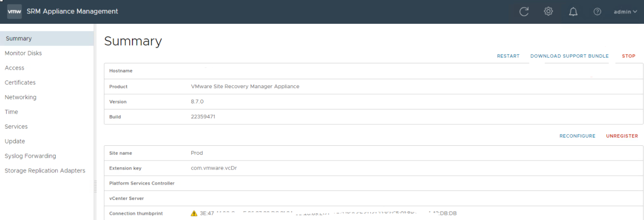Click the Build row label
The width and height of the screenshot is (644, 220).
tap(115, 117)
